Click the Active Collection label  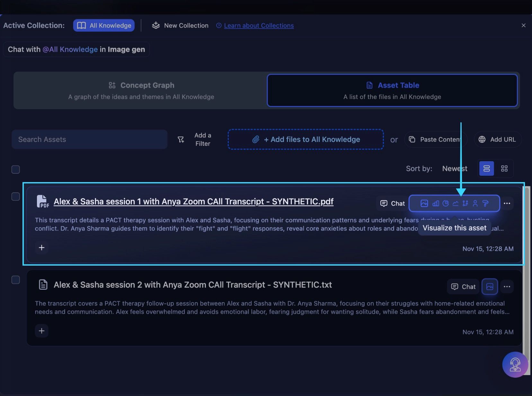34,25
